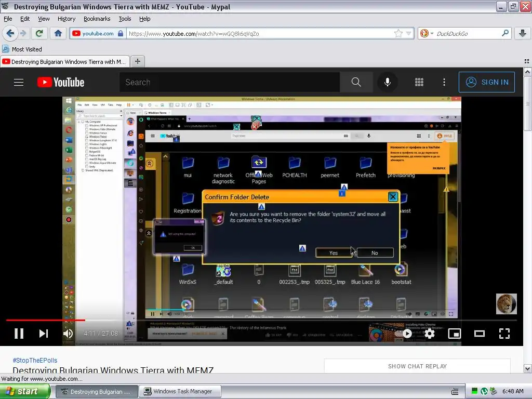
Task: Enter full screen mode
Action: (504, 334)
